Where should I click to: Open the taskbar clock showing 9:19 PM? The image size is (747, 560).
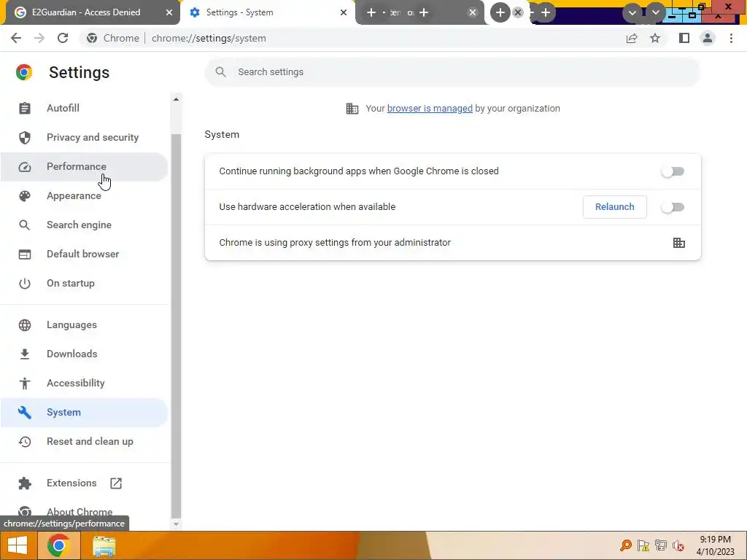tap(715, 545)
